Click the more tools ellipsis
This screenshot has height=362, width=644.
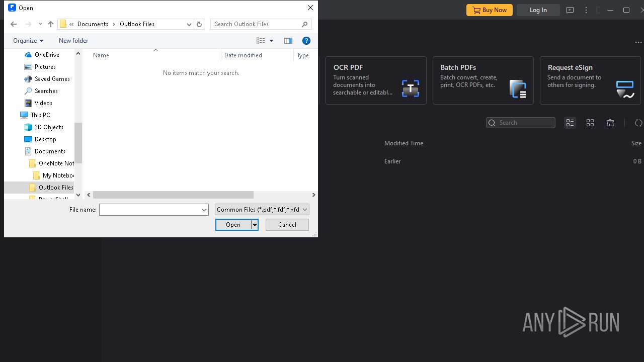click(x=638, y=42)
